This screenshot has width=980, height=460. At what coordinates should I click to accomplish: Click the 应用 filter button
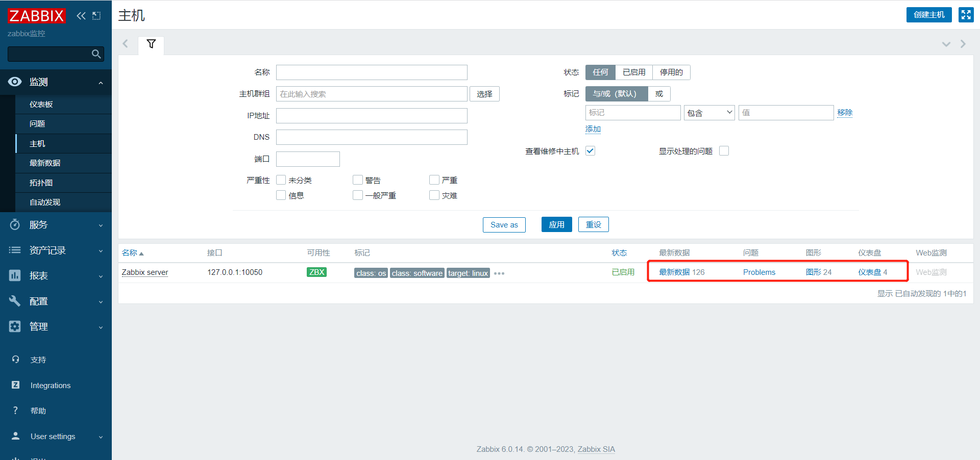click(x=556, y=224)
